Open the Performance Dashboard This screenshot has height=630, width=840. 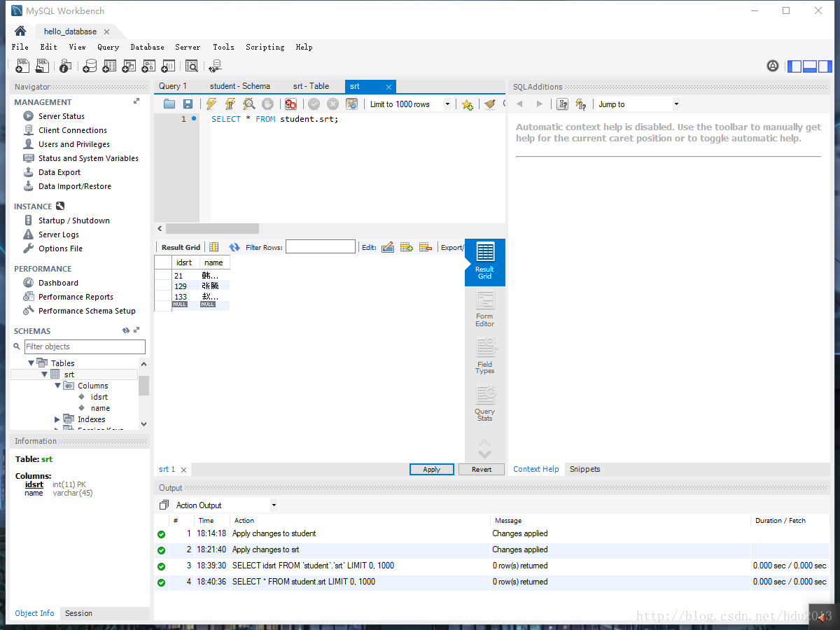(58, 283)
